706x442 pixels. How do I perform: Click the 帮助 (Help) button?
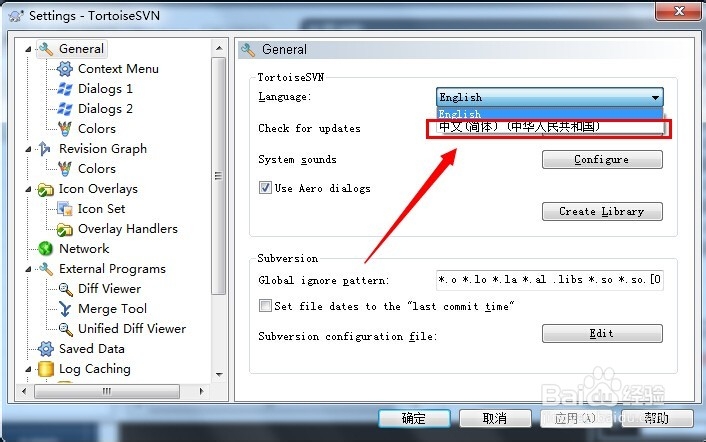657,419
